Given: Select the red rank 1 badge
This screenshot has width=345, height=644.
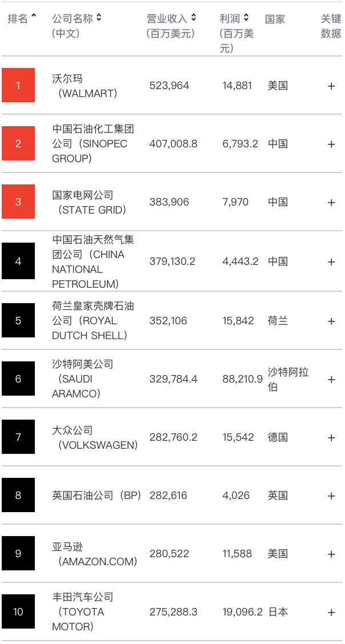Looking at the screenshot, I should [x=18, y=85].
